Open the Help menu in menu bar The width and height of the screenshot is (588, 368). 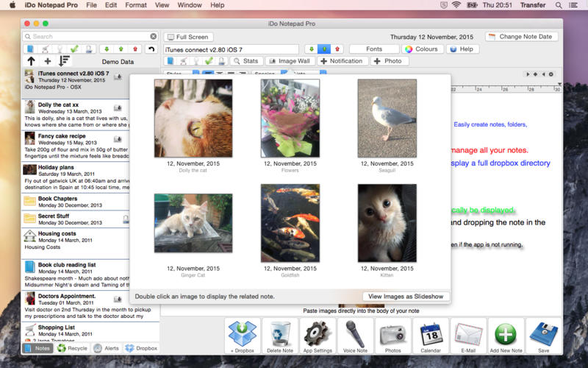[x=217, y=5]
